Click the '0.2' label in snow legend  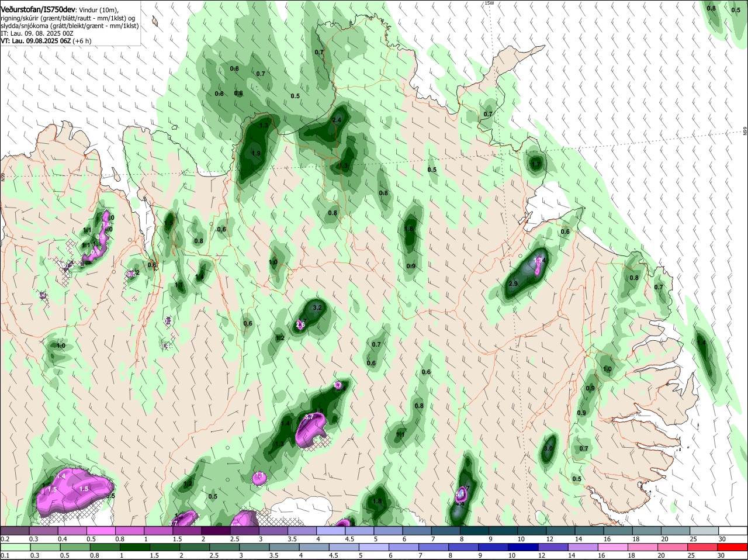click(x=5, y=538)
